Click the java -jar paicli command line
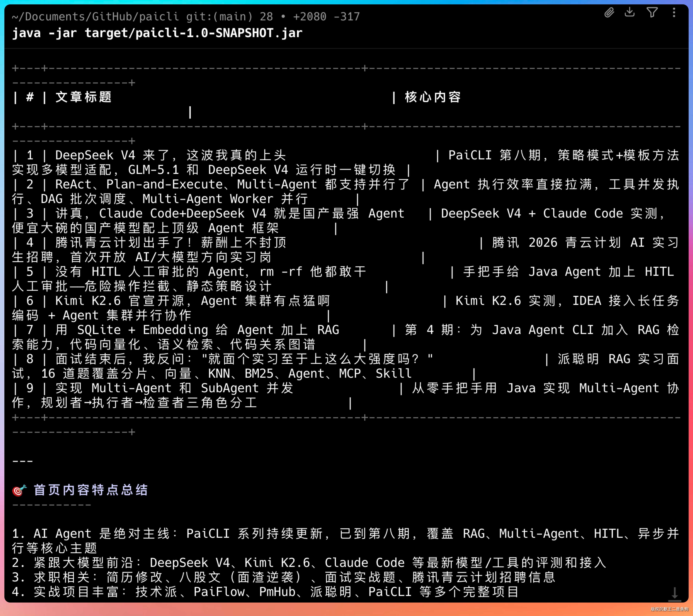693x616 pixels. (x=157, y=33)
